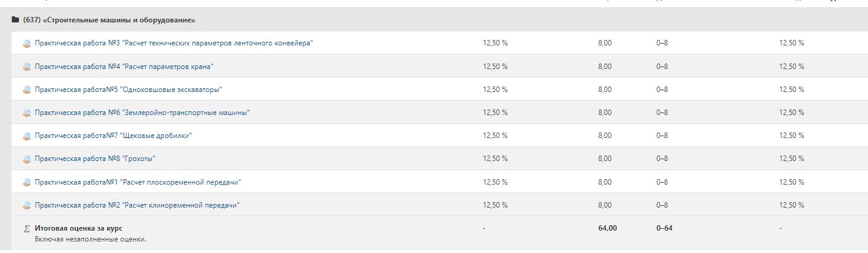Open "Расчет клиноременной передачи" assignment link
The height and width of the screenshot is (253, 868).
tap(137, 205)
